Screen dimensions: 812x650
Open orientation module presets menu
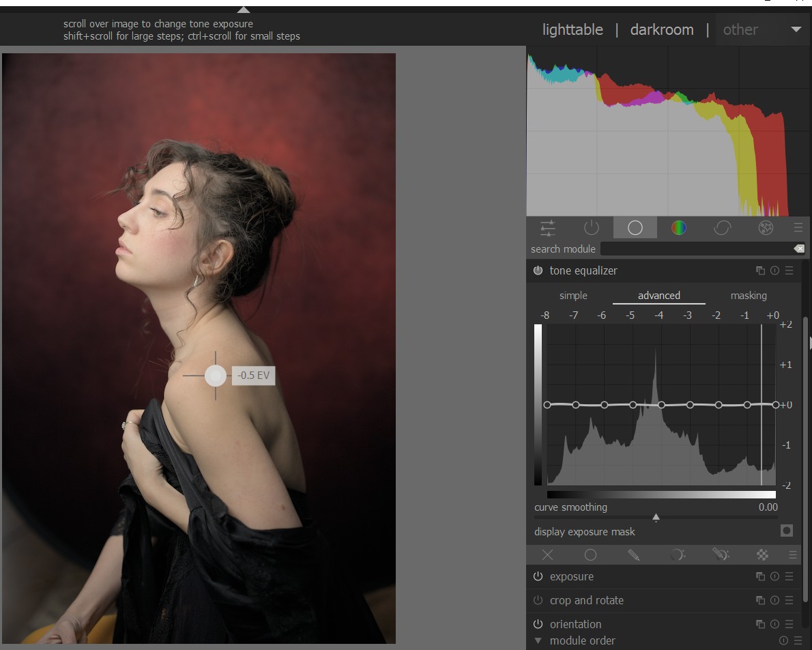click(789, 624)
